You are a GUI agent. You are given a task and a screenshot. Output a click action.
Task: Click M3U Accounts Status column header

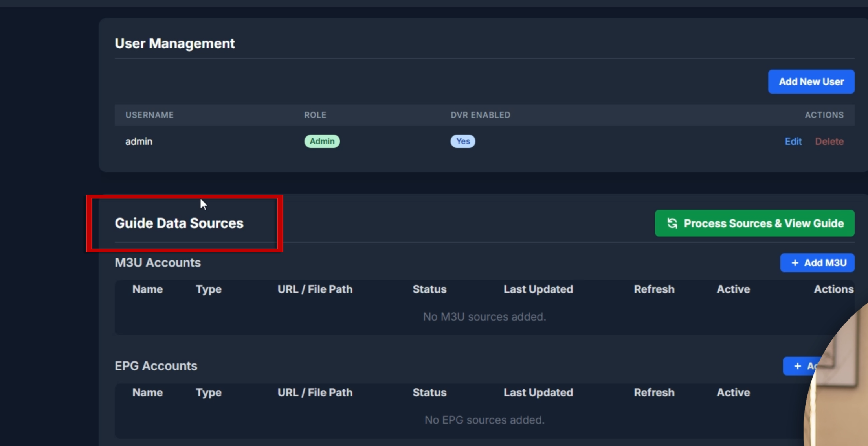429,289
